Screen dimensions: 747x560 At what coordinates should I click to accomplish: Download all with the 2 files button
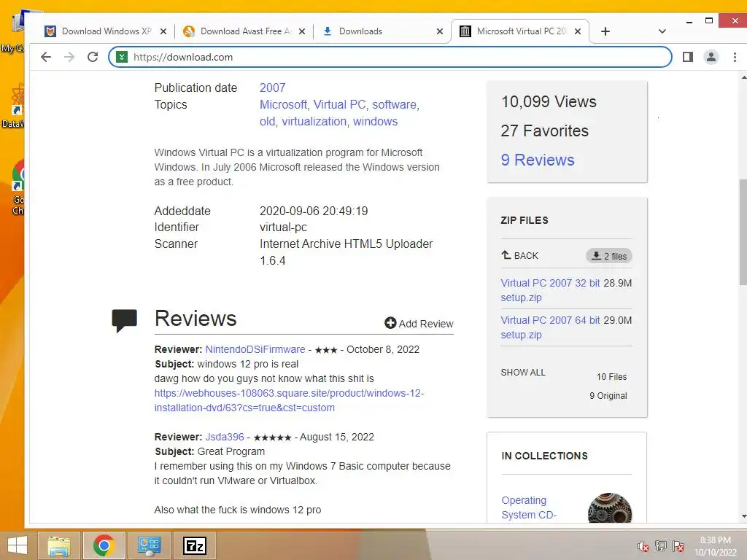point(609,256)
